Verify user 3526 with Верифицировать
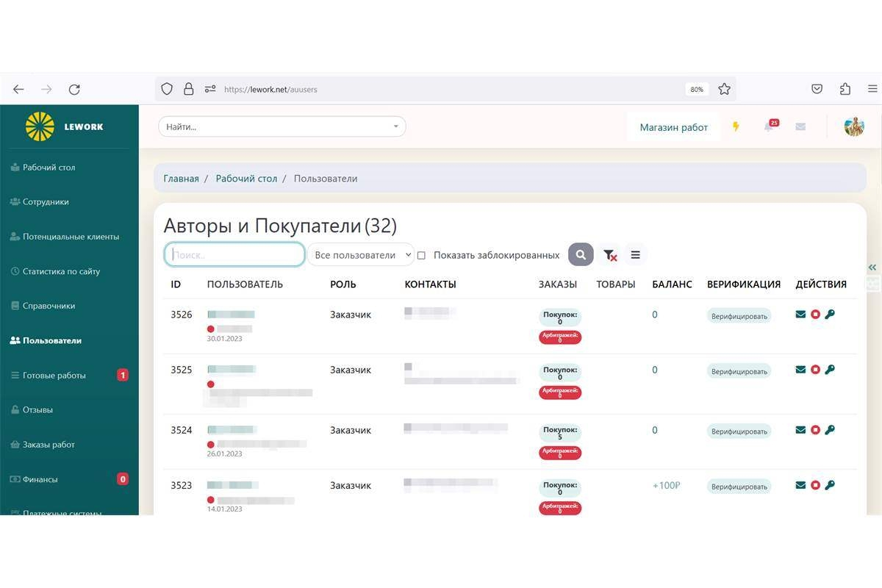The width and height of the screenshot is (882, 588). [739, 316]
